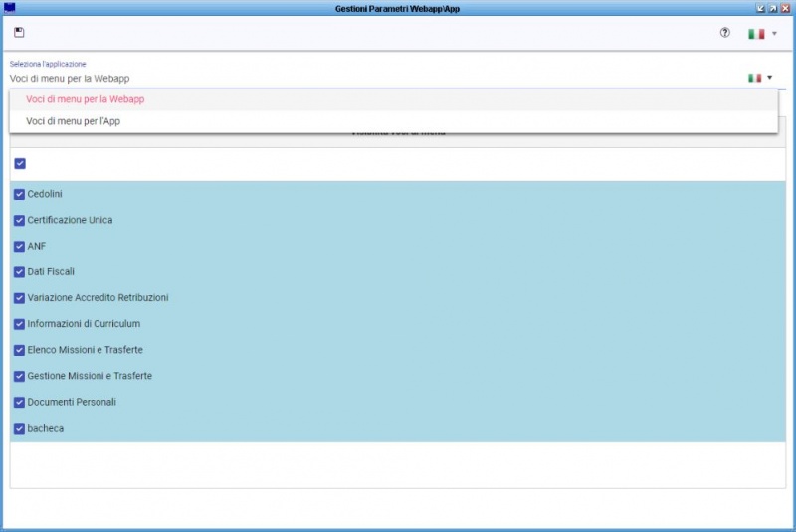Open the application selector dropdown arrow

click(769, 78)
